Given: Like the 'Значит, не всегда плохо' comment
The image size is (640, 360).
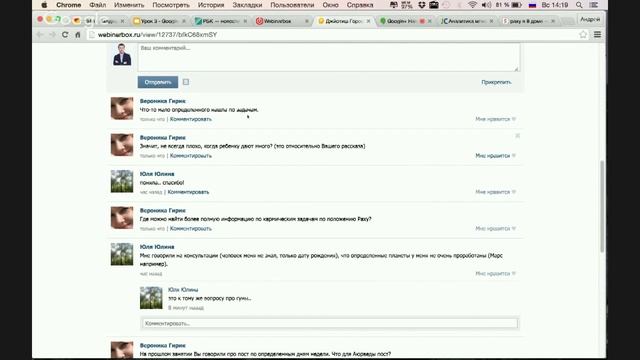Looking at the screenshot, I should point(495,156).
